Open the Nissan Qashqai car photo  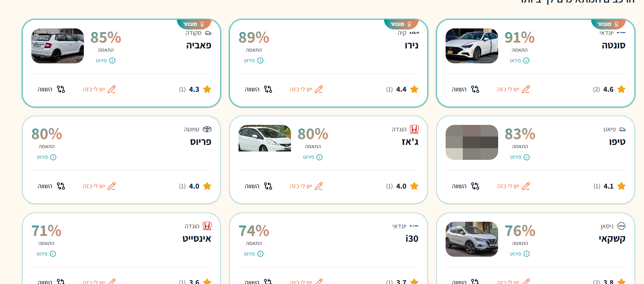point(472,239)
